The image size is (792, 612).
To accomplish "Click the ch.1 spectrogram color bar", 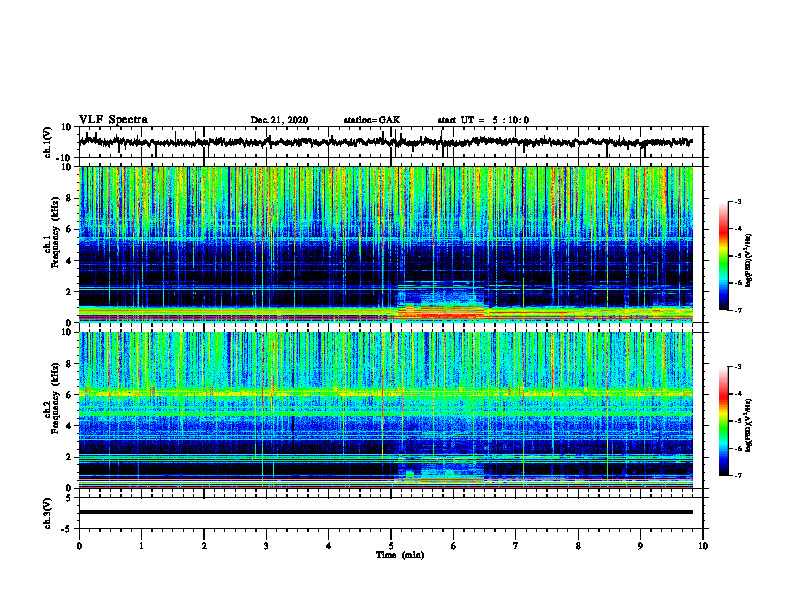I will click(723, 256).
